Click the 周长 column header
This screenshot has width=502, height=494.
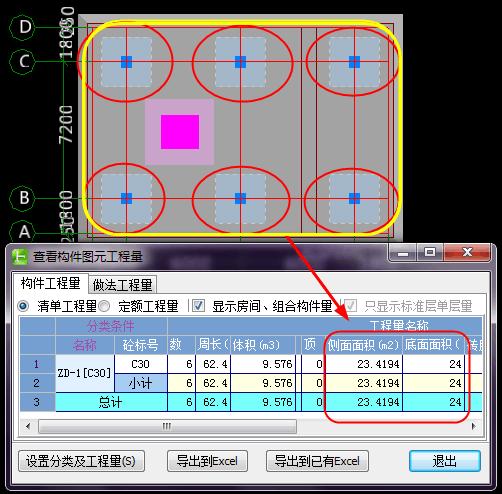click(213, 345)
